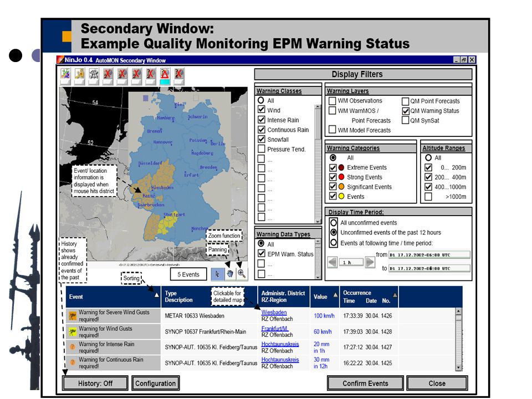Uncheck the Extreme Events category
The image size is (532, 399).
333,167
